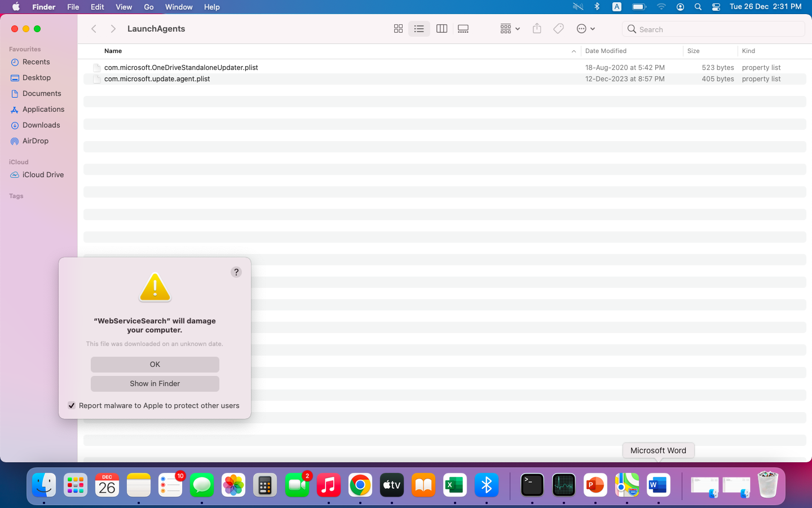This screenshot has width=812, height=508.
Task: Switch to gallery view in Finder toolbar
Action: tap(463, 28)
